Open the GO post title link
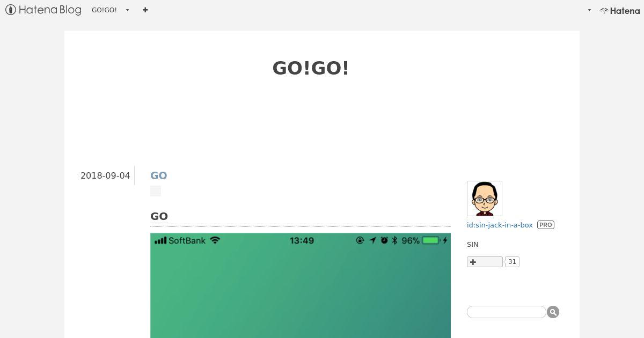Image resolution: width=644 pixels, height=338 pixels. point(158,175)
